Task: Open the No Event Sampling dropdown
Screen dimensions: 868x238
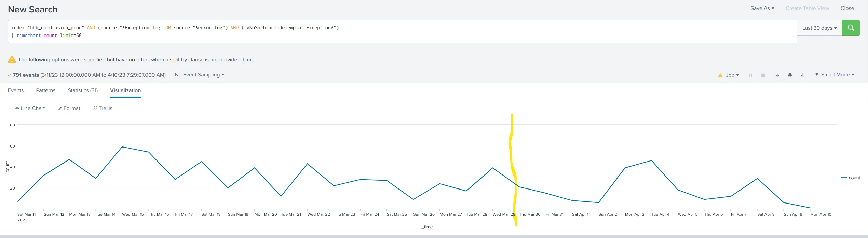Action: [x=199, y=75]
